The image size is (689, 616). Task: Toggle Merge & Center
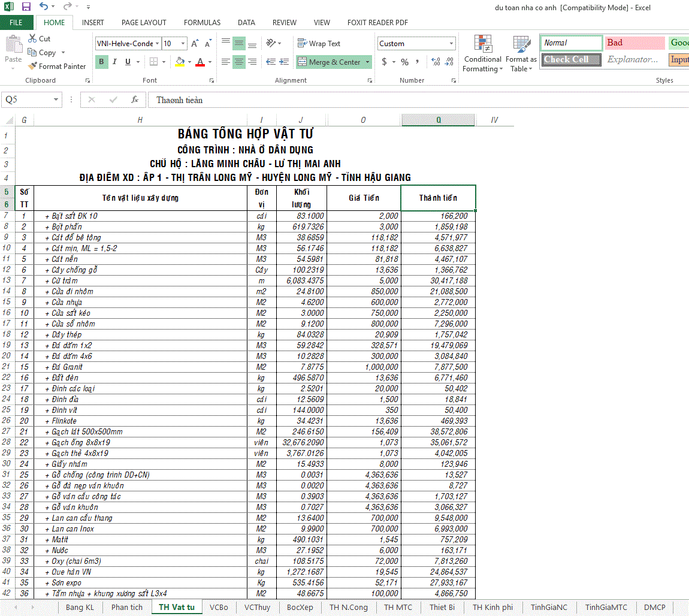(x=330, y=62)
